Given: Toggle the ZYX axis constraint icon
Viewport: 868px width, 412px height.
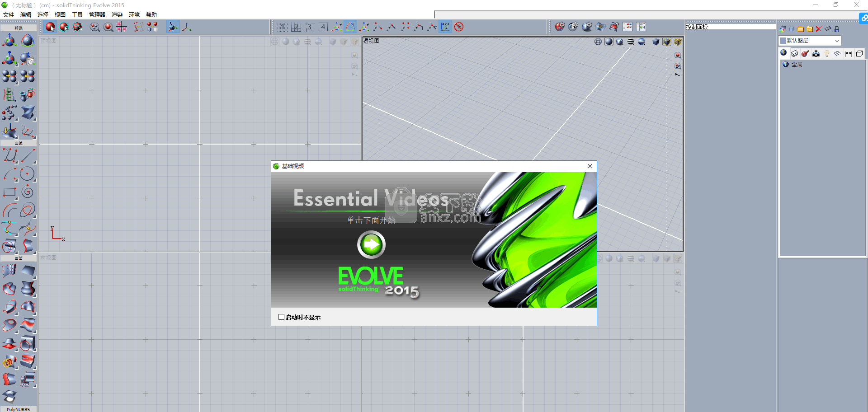Looking at the screenshot, I should click(445, 27).
